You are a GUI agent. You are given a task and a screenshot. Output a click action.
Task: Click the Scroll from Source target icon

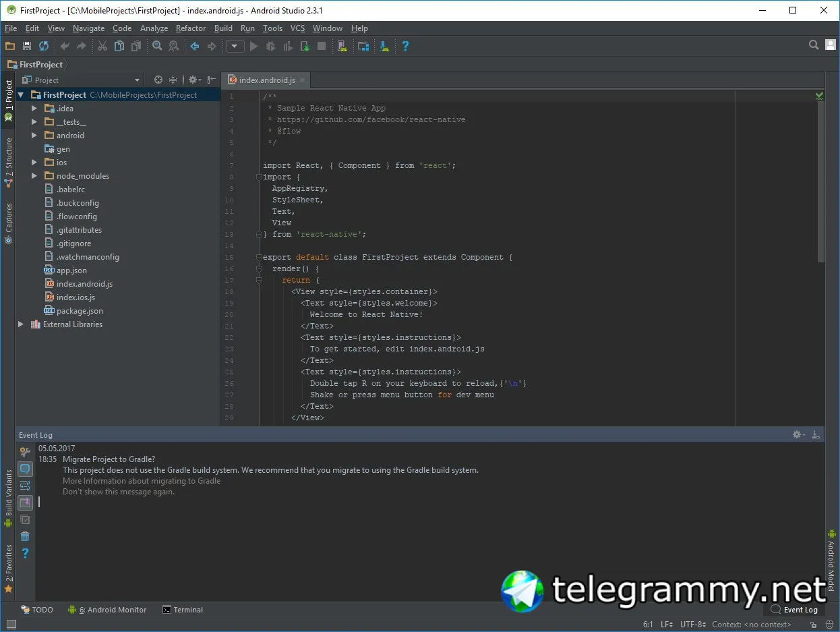[x=158, y=80]
